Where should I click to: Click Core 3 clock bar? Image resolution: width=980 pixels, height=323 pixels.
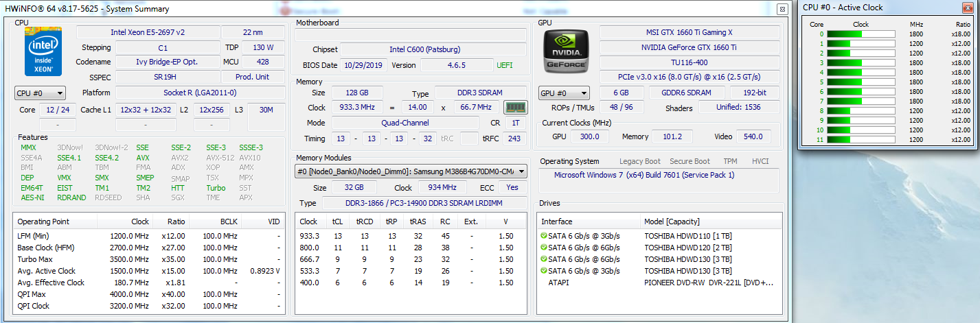860,63
